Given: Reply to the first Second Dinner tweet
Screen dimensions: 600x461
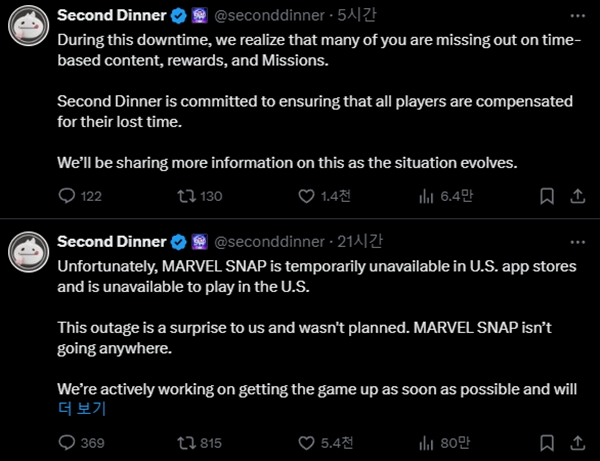Looking at the screenshot, I should 68,196.
